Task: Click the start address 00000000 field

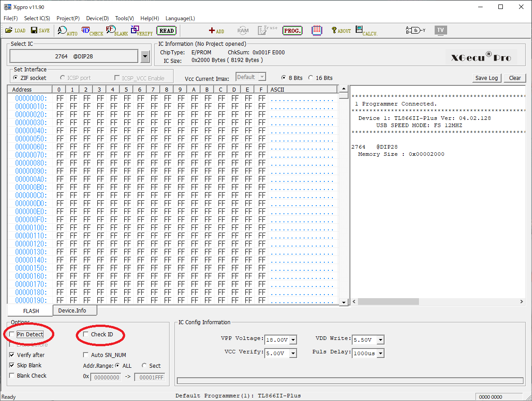Action: 105,377
